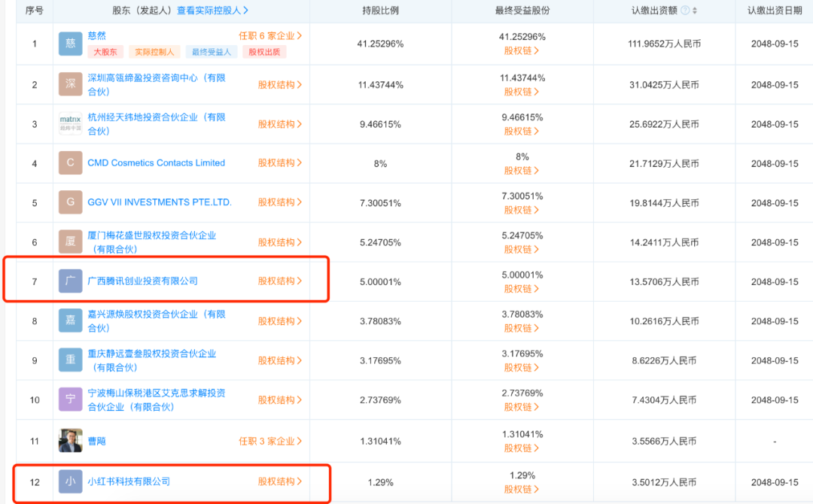The image size is (813, 504).
Task: Click the 广西腾讯创业投资 avatar icon
Action: click(x=70, y=281)
